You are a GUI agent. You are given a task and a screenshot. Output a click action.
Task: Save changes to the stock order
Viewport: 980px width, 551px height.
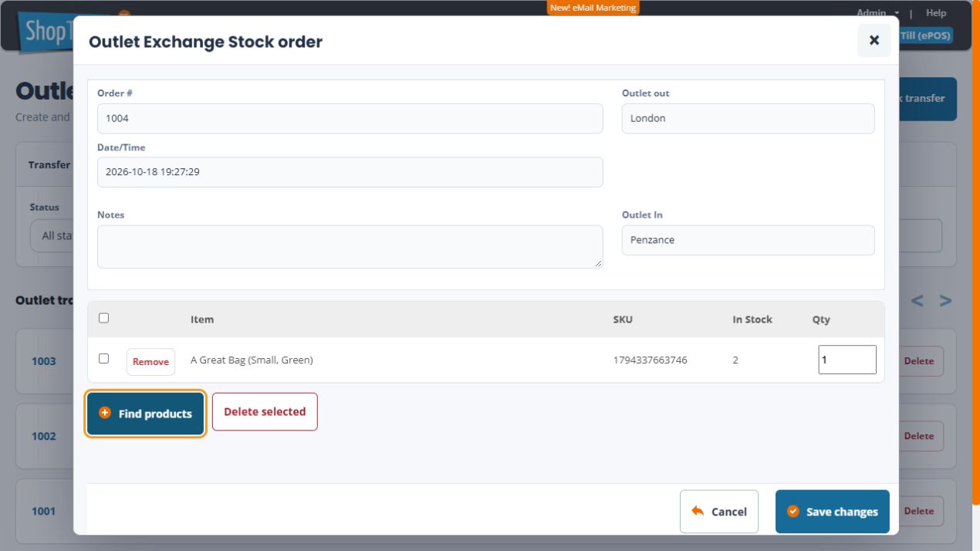coord(833,512)
